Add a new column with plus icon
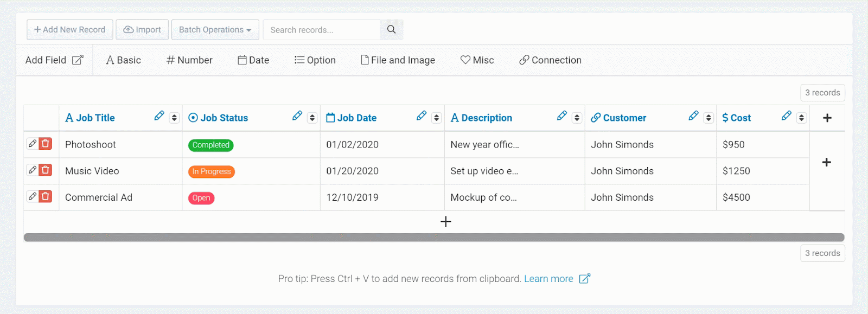The width and height of the screenshot is (868, 314). pos(827,118)
